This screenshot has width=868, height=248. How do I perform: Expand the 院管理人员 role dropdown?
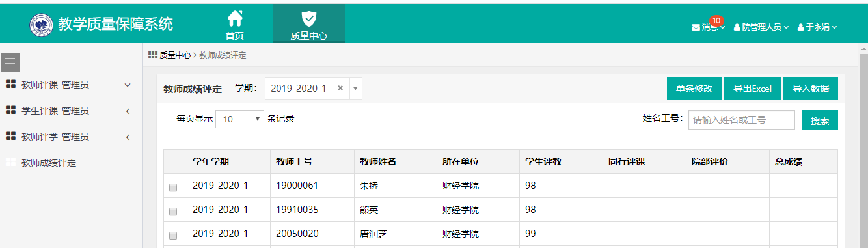pyautogui.click(x=761, y=27)
